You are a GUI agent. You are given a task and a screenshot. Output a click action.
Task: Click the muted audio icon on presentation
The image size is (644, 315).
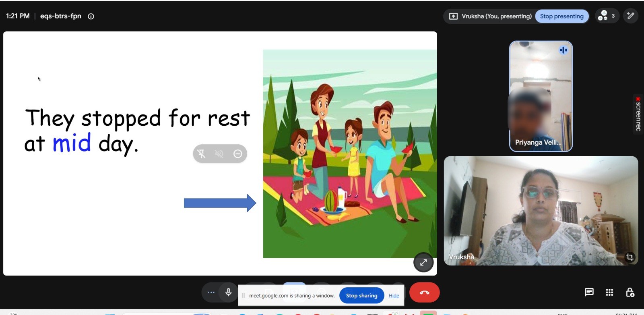pos(219,153)
